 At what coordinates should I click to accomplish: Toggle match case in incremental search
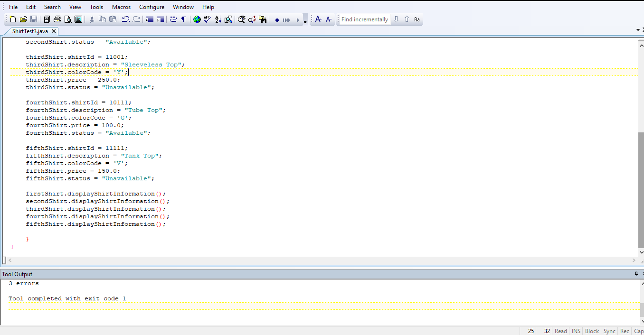coord(417,19)
